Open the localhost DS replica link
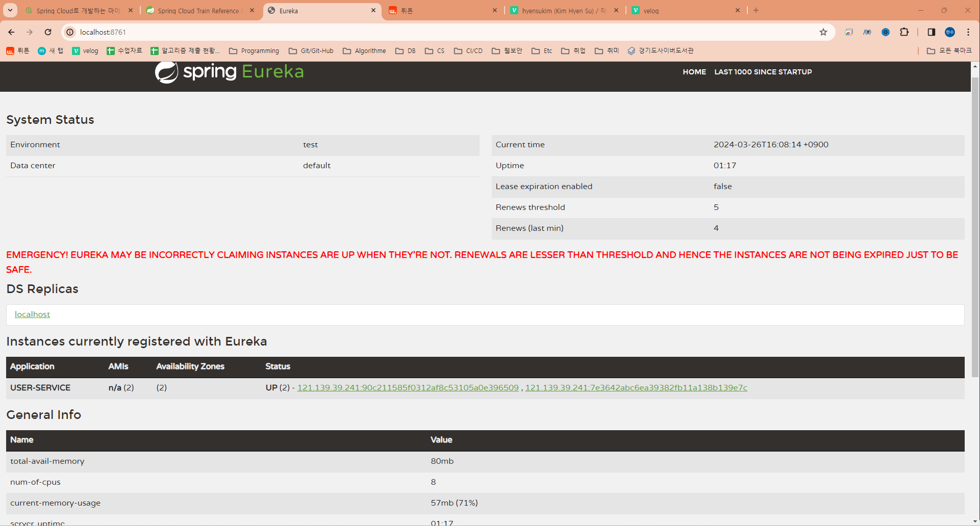 pyautogui.click(x=32, y=314)
